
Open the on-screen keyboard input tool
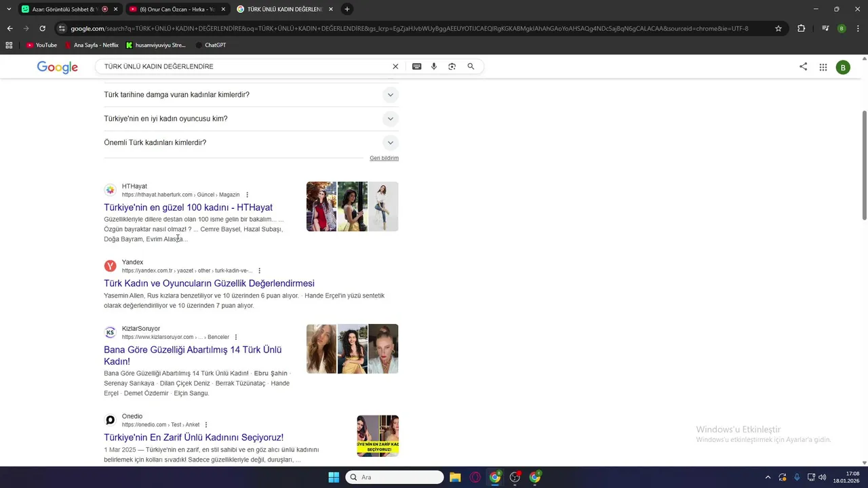[x=416, y=66]
